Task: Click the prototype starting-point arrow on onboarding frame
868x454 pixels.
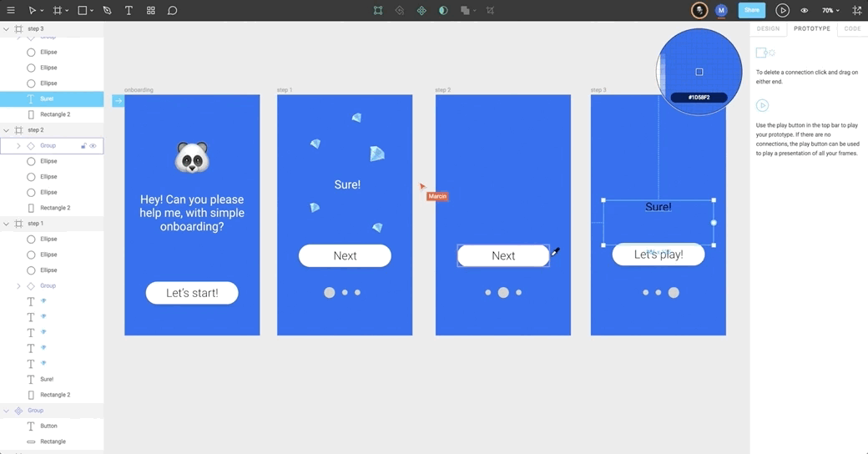Action: pos(118,101)
